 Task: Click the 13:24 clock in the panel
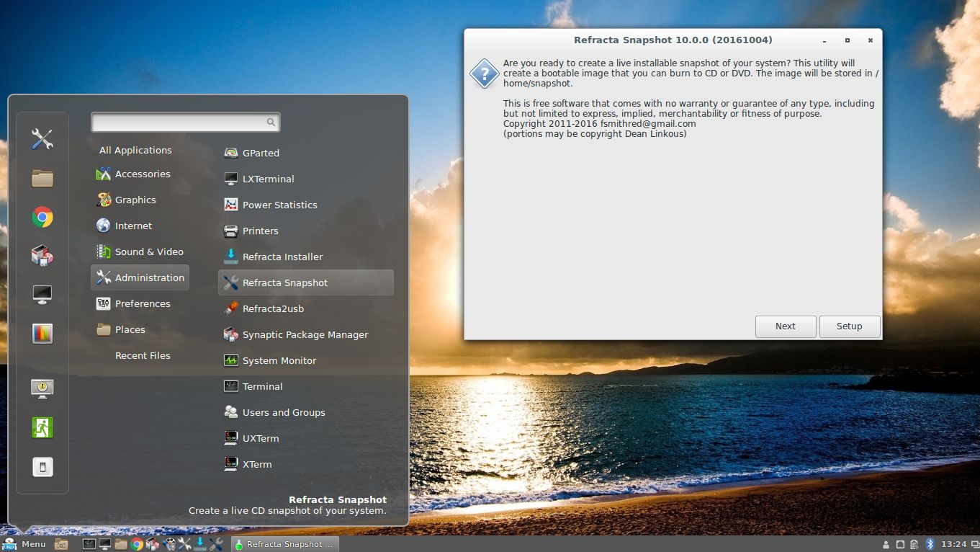pyautogui.click(x=953, y=544)
